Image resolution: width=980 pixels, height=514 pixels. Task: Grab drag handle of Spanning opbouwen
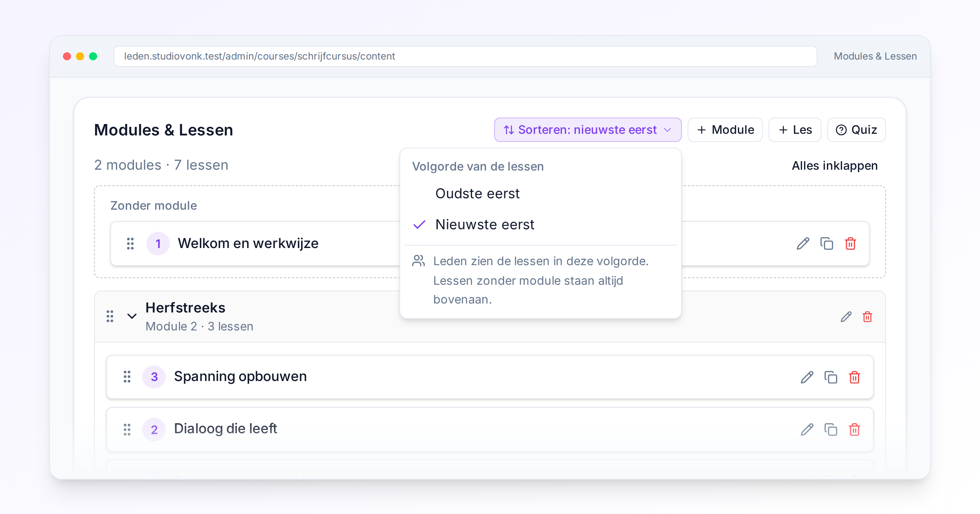[x=127, y=377]
